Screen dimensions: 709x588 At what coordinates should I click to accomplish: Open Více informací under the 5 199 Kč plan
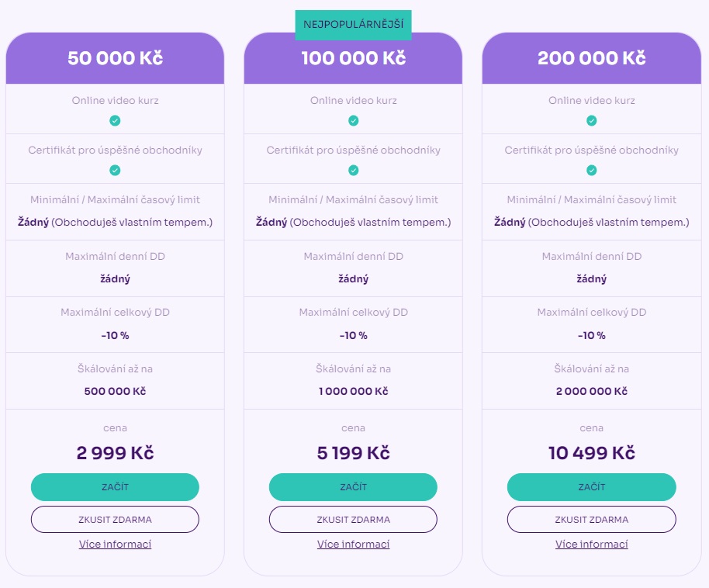pos(353,544)
